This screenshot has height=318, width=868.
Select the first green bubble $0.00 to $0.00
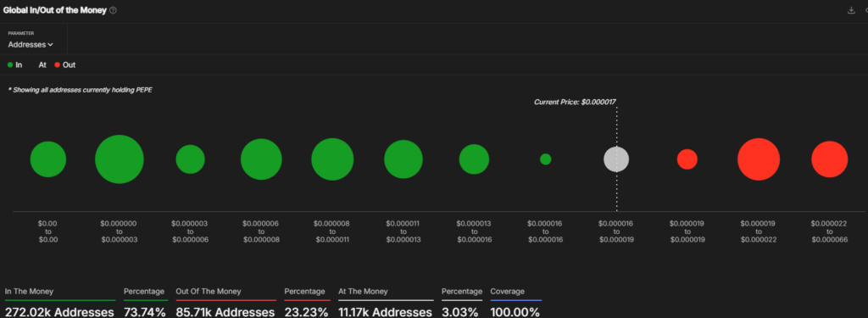[48, 159]
